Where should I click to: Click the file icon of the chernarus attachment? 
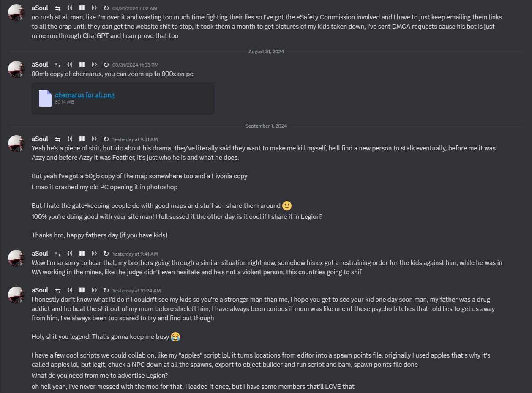point(45,98)
